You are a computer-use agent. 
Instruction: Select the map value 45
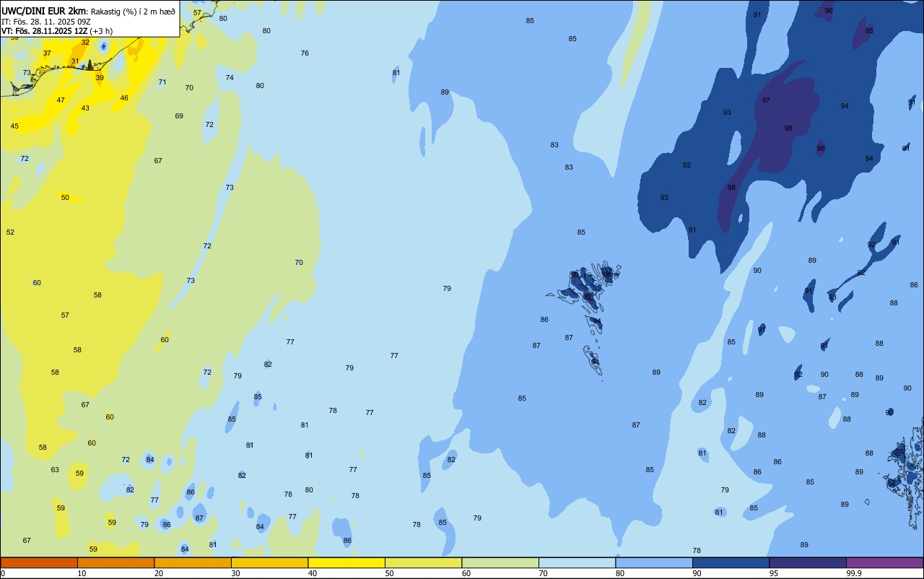14,126
